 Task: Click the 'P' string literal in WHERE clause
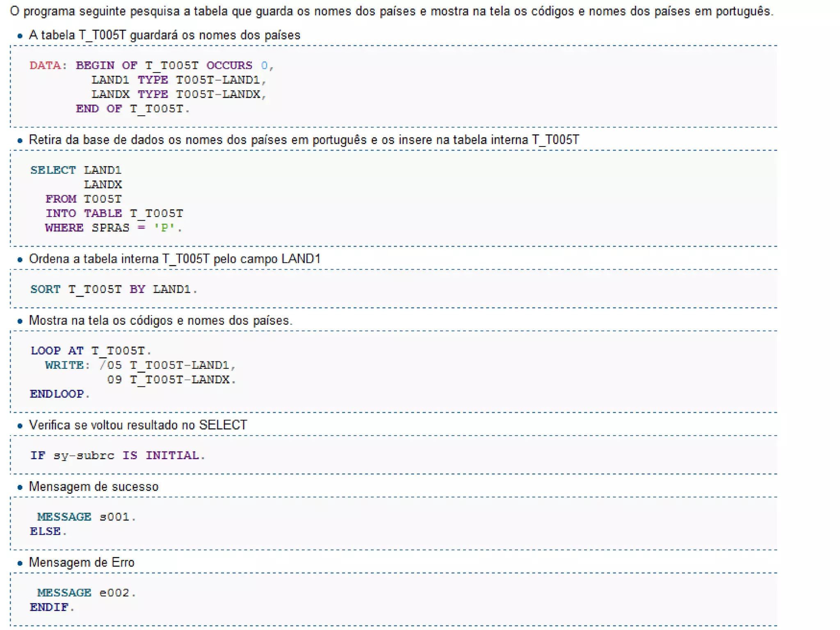(x=164, y=228)
